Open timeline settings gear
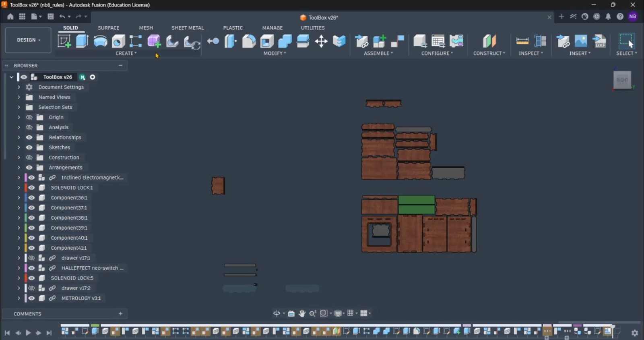 point(635,333)
